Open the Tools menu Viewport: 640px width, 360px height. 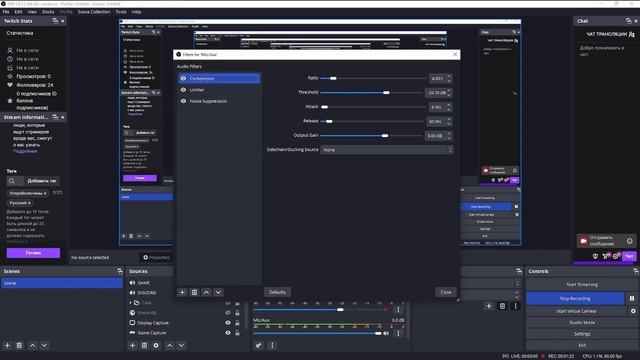tap(121, 12)
